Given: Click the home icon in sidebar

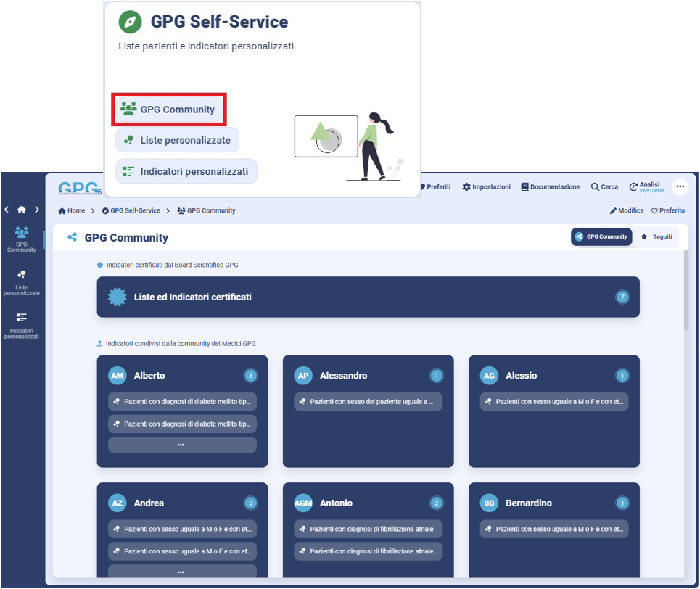Looking at the screenshot, I should pyautogui.click(x=21, y=210).
